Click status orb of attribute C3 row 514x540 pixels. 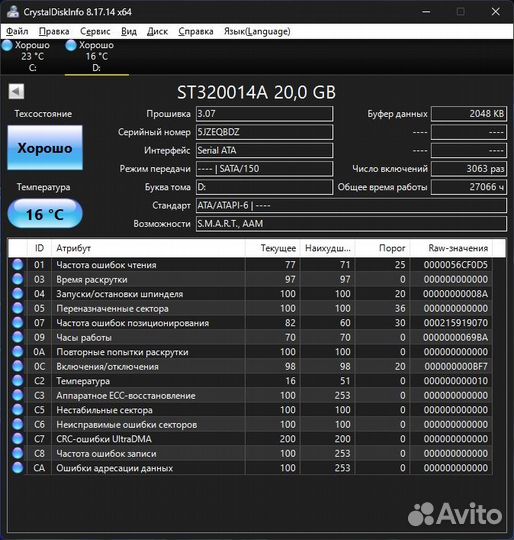click(x=18, y=395)
